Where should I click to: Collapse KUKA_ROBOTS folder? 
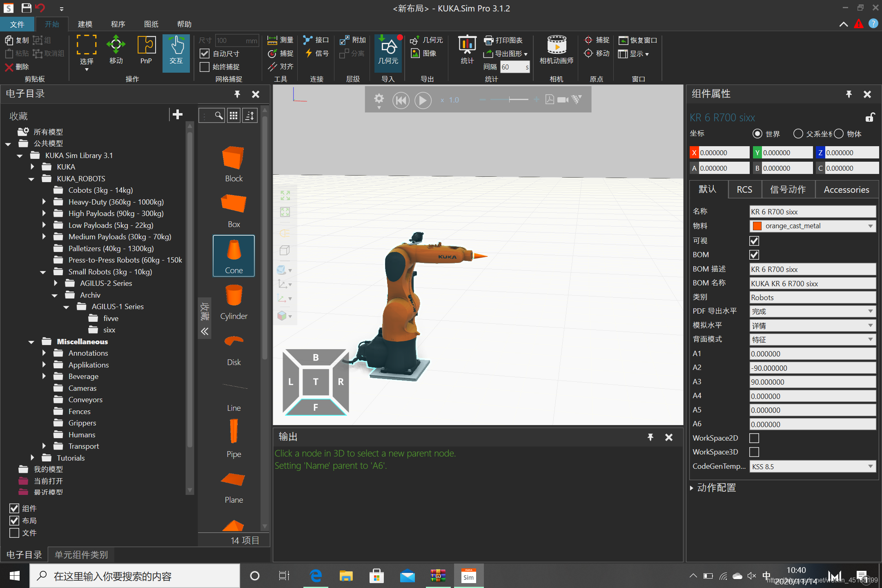point(31,179)
